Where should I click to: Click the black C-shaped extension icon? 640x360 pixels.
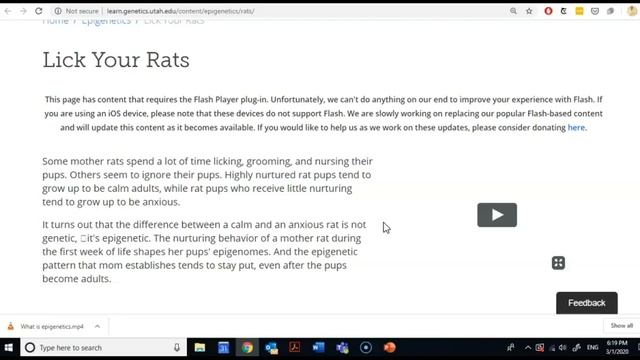564,11
